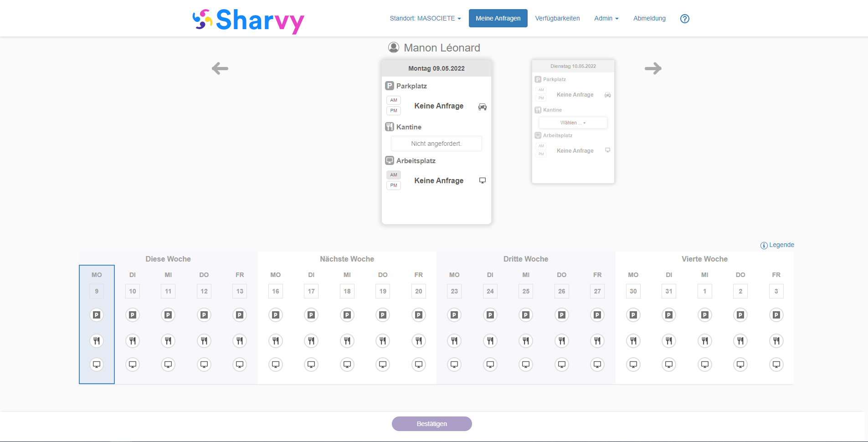Toggle AM for Monday Parkplatz
Screen dimensions: 868x442
394,100
